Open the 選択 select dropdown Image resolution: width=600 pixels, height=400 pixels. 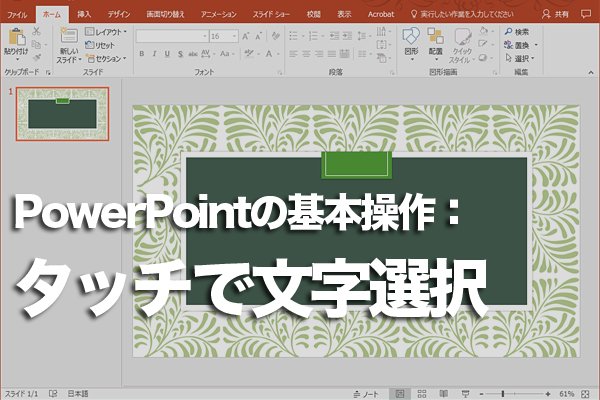520,59
